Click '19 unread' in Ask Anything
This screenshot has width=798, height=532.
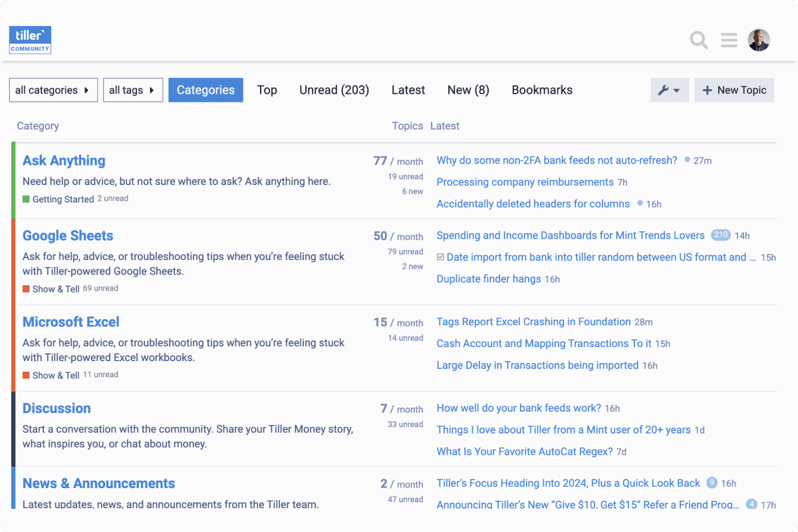point(406,177)
